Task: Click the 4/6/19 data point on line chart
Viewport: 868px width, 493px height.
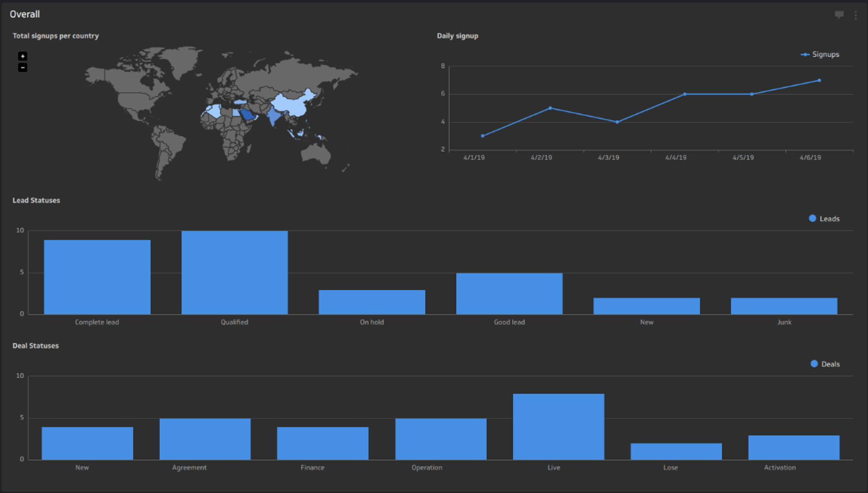Action: coord(819,80)
